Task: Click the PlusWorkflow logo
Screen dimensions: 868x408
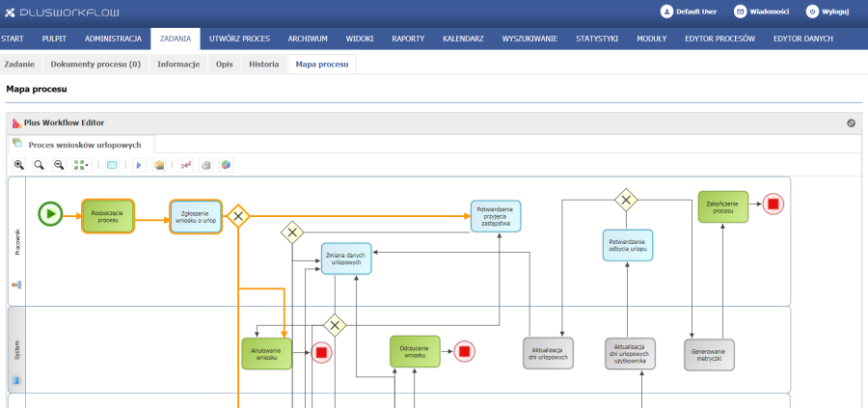Action: (x=62, y=13)
